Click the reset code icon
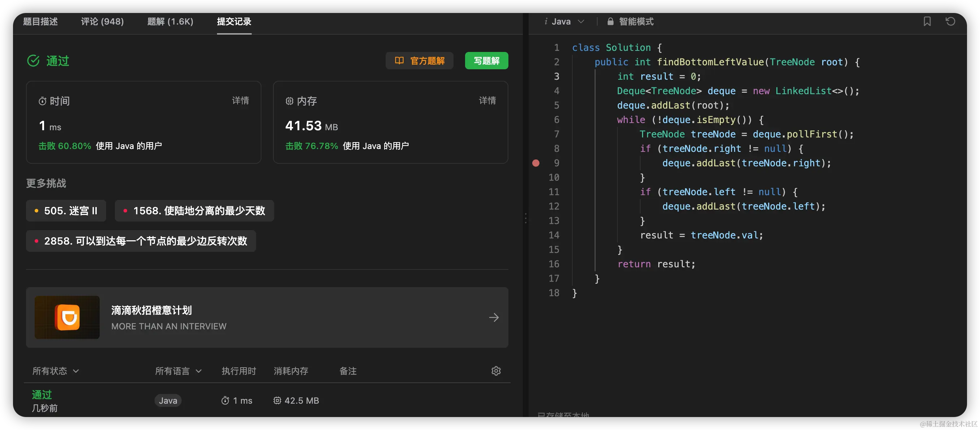The width and height of the screenshot is (980, 430). [x=950, y=21]
